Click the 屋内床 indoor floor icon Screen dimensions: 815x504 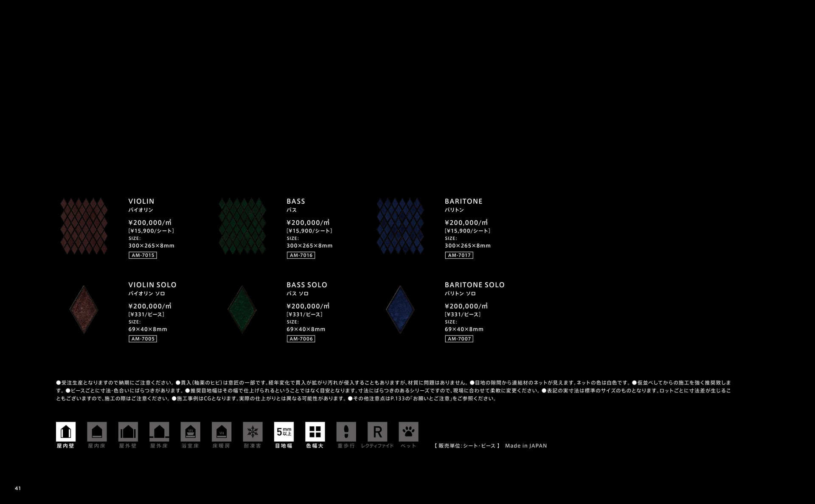(97, 431)
